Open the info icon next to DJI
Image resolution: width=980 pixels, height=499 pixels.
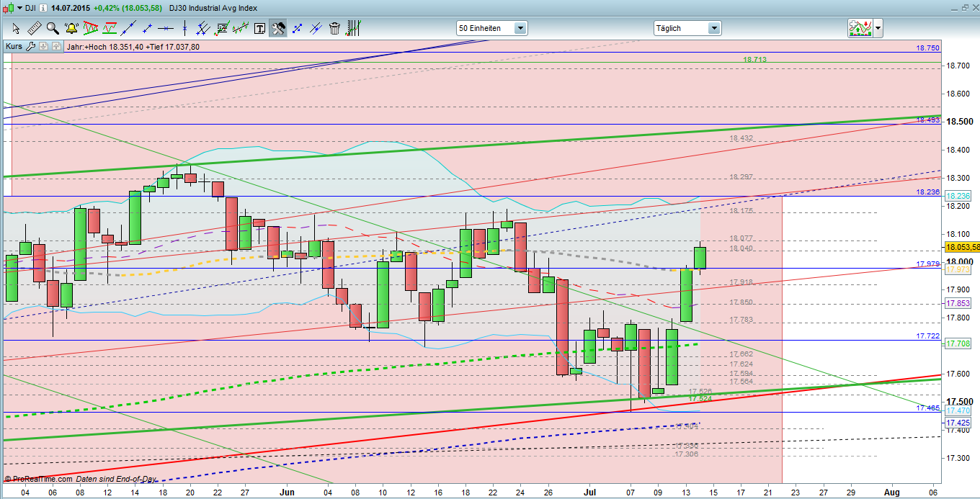(x=43, y=8)
